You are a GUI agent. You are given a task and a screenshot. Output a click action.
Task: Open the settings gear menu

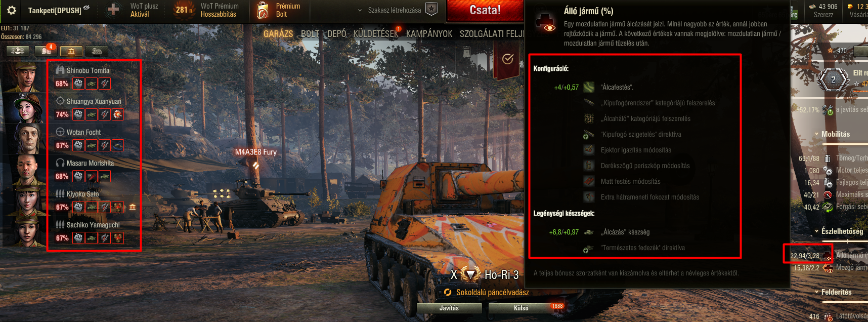11,10
